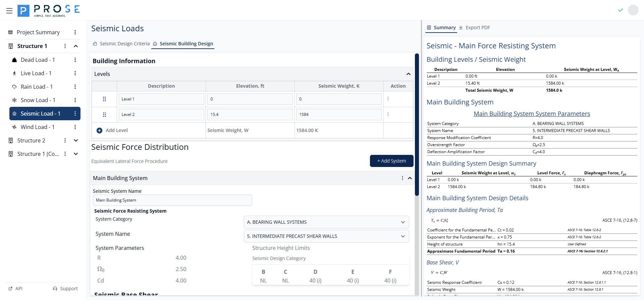Click the Add Level plus icon

pos(99,131)
